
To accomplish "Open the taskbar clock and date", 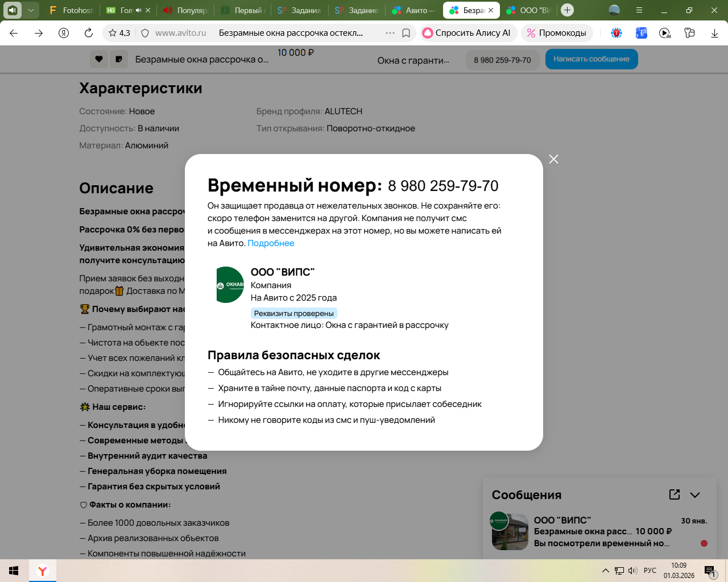I will pyautogui.click(x=679, y=571).
